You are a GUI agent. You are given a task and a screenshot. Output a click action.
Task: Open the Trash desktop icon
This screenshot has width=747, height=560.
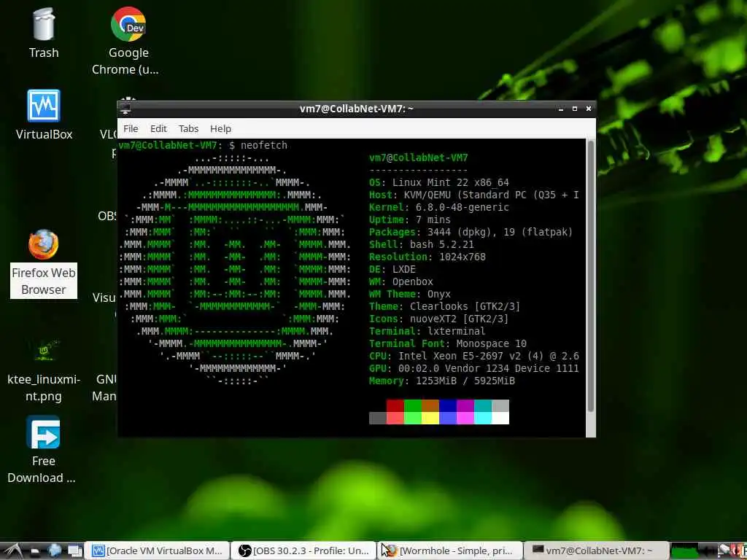[x=44, y=32]
